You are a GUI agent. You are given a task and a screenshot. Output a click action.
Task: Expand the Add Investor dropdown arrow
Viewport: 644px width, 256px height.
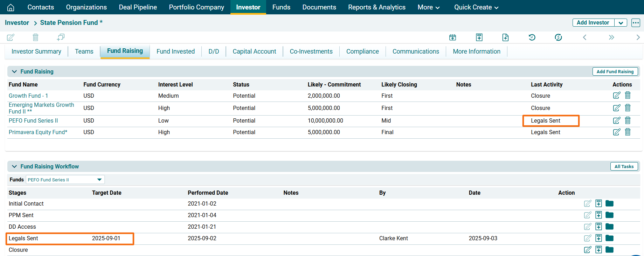621,23
